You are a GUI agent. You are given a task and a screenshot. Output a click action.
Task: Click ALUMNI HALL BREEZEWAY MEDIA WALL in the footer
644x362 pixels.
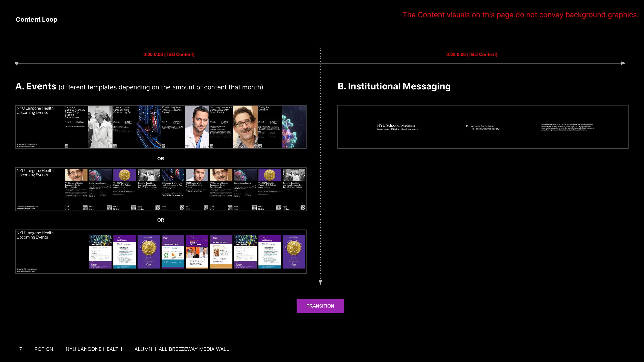click(x=182, y=349)
